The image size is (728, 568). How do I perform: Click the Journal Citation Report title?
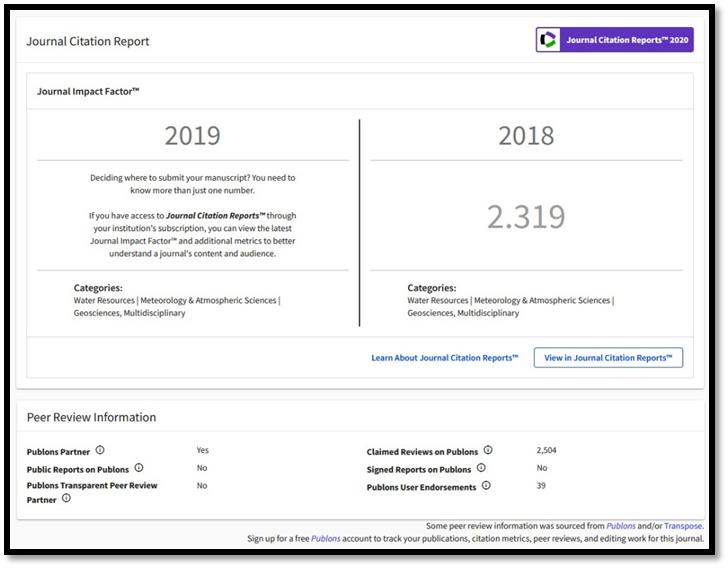[x=88, y=41]
